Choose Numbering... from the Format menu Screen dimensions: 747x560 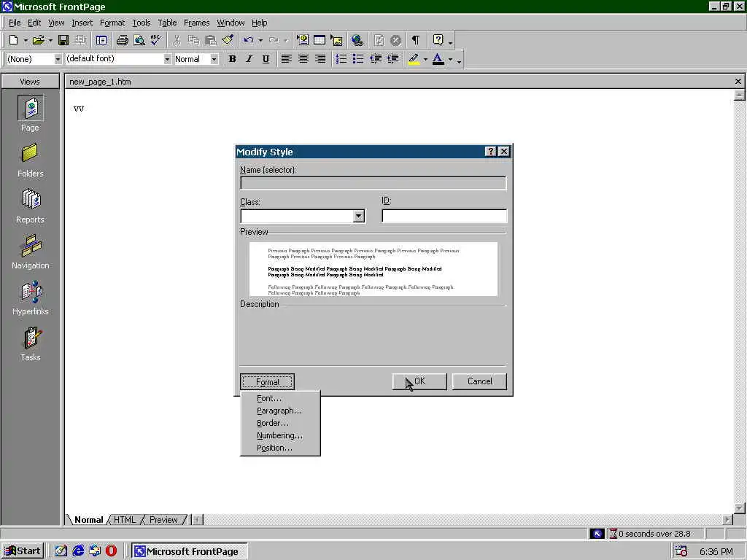[x=280, y=436]
